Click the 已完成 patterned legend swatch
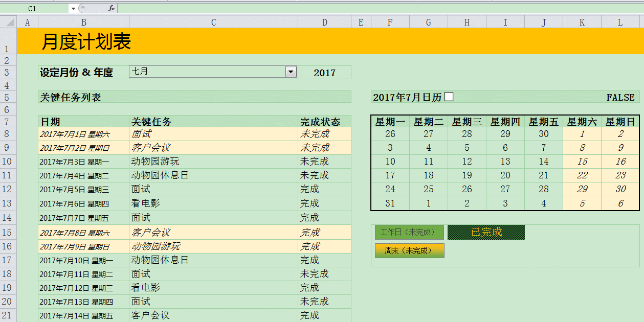The height and width of the screenshot is (322, 644). (x=486, y=233)
